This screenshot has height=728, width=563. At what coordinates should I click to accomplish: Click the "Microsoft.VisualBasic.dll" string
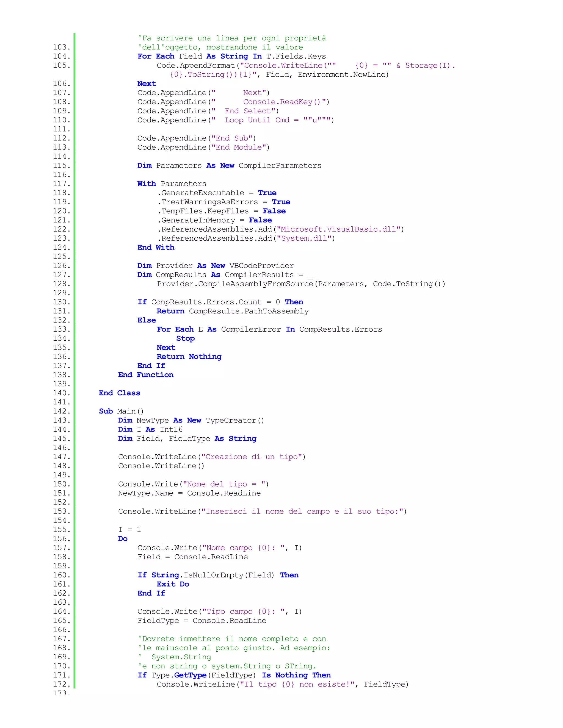[338, 229]
